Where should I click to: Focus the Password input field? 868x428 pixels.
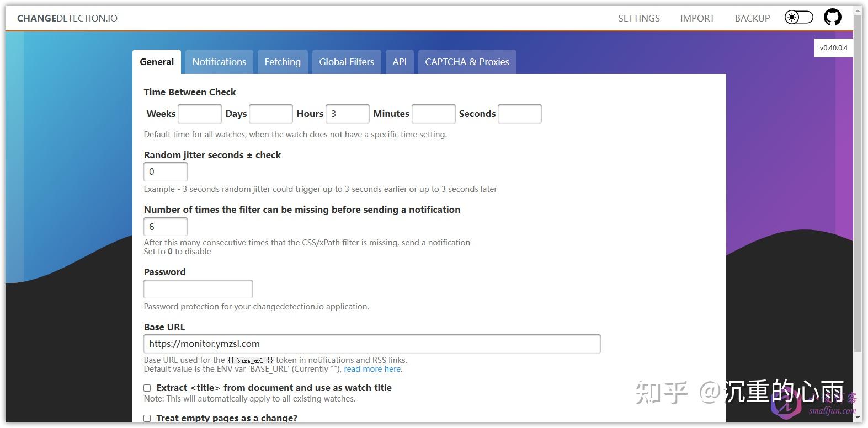tap(198, 289)
